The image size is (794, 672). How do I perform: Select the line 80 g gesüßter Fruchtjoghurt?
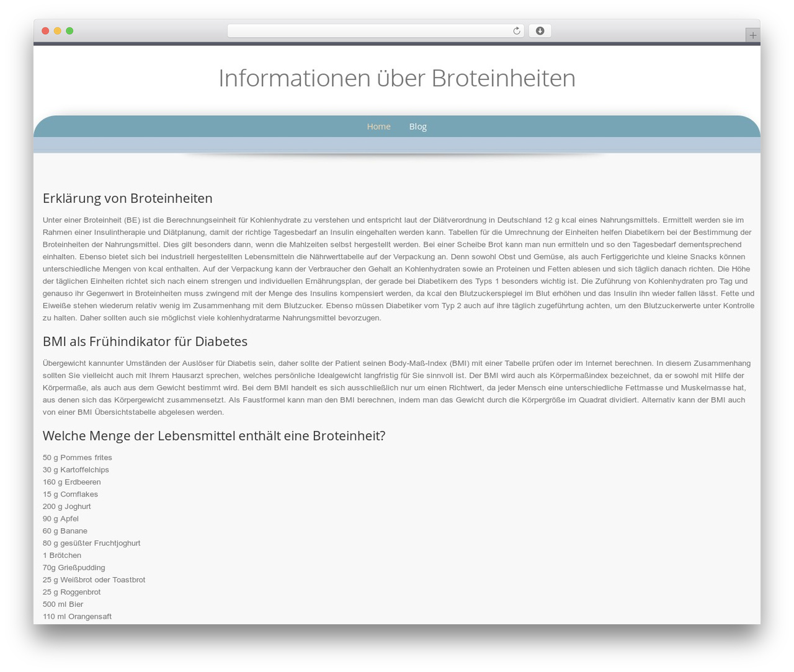[x=92, y=543]
